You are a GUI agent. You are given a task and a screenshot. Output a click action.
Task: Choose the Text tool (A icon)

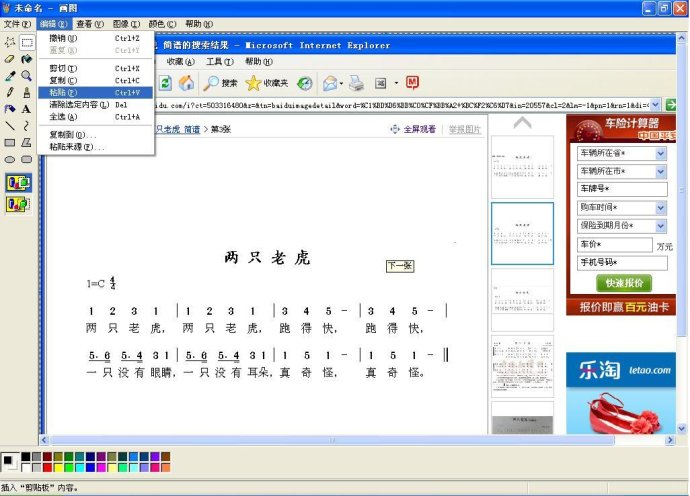[x=27, y=109]
